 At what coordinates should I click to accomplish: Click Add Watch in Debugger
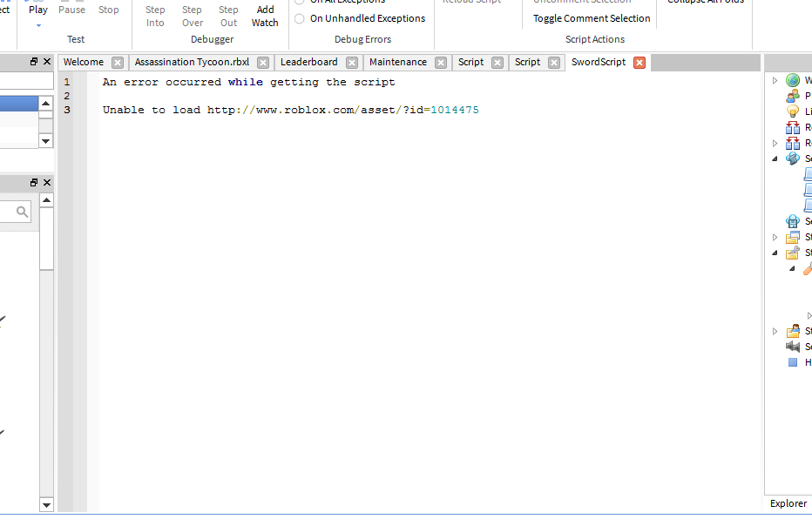tap(265, 16)
